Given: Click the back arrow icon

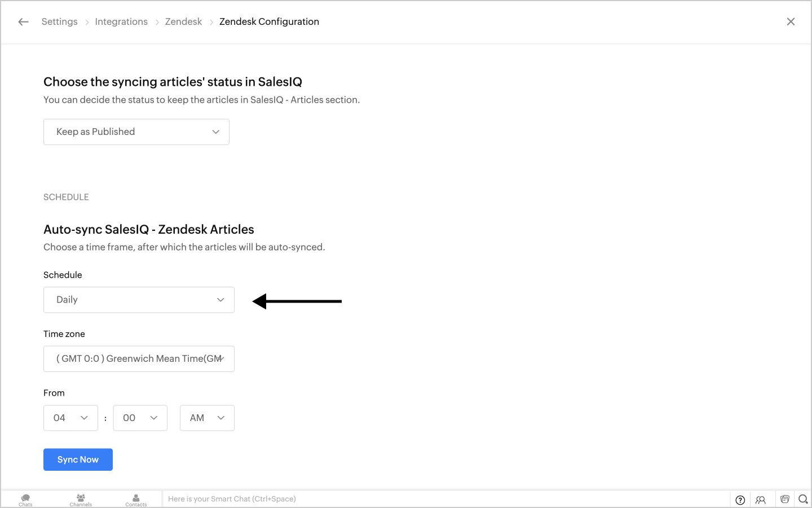Looking at the screenshot, I should (23, 22).
